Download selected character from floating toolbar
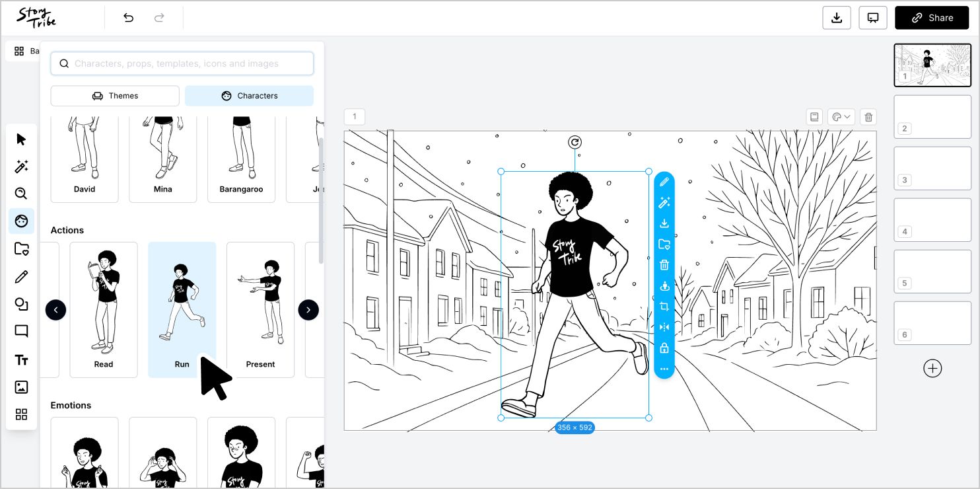 coord(664,223)
